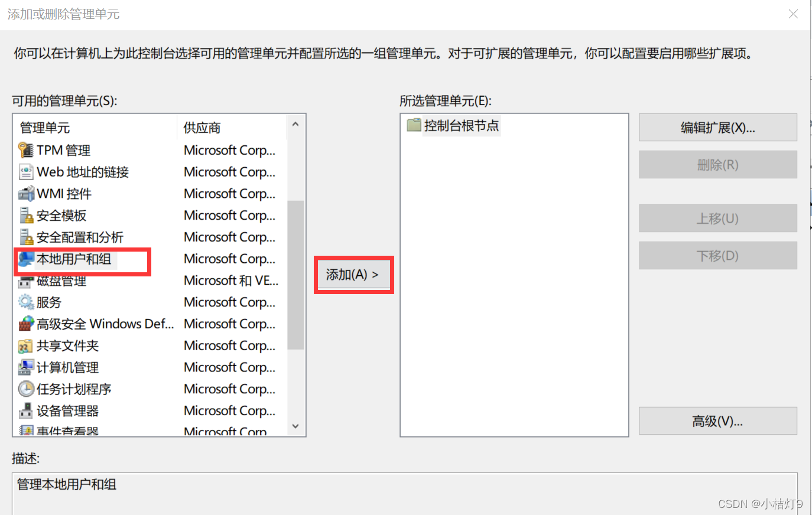
Task: Select the 任务计划程序 snap-in name
Action: [x=74, y=389]
